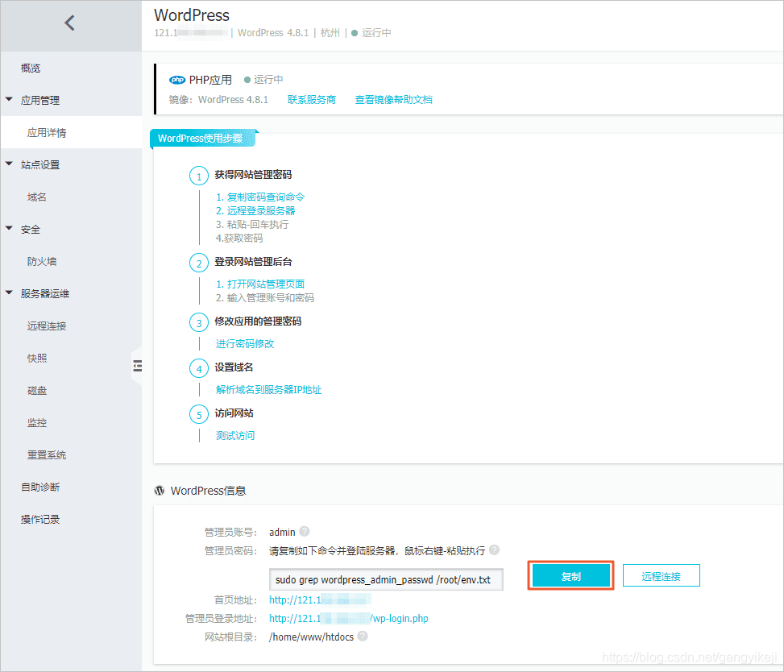Click the WordPress logo beside WordPress信息
The height and width of the screenshot is (672, 784).
click(160, 491)
